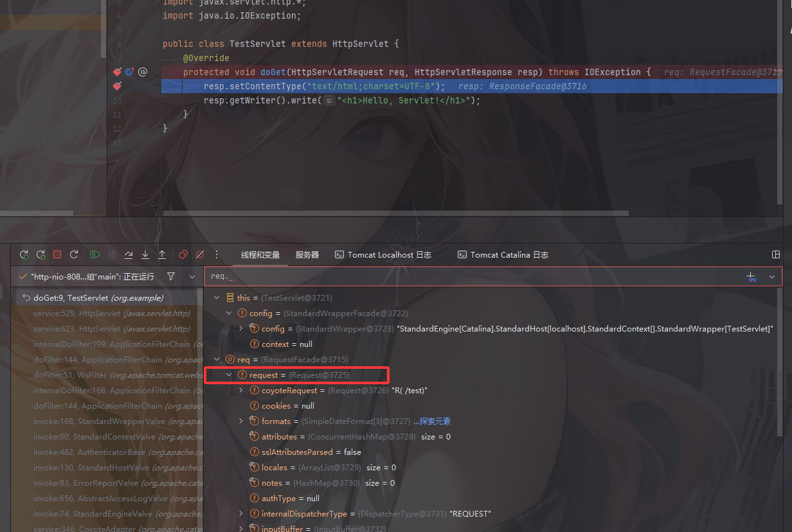Add expression to watches icon

(x=751, y=276)
